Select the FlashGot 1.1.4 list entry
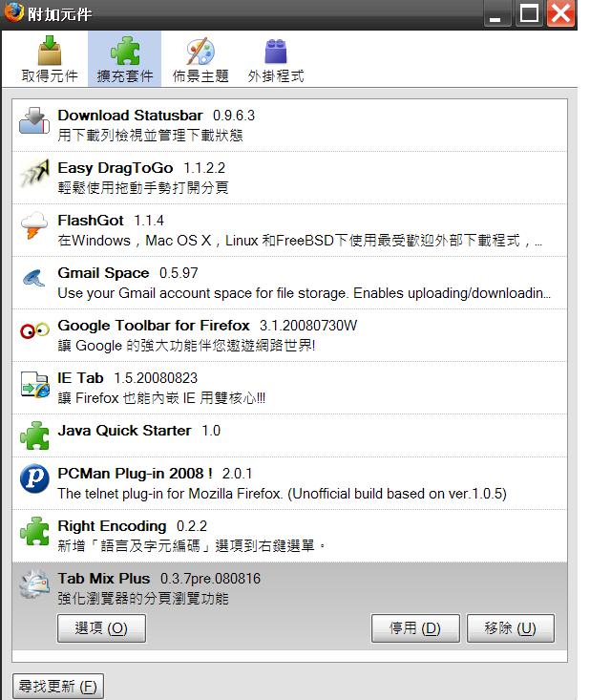The image size is (611, 700). 289,230
